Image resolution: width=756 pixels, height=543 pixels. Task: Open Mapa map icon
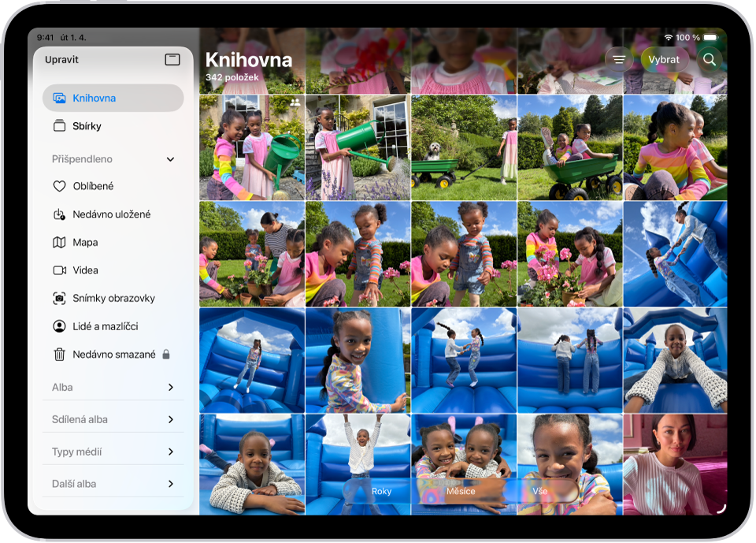(x=59, y=242)
